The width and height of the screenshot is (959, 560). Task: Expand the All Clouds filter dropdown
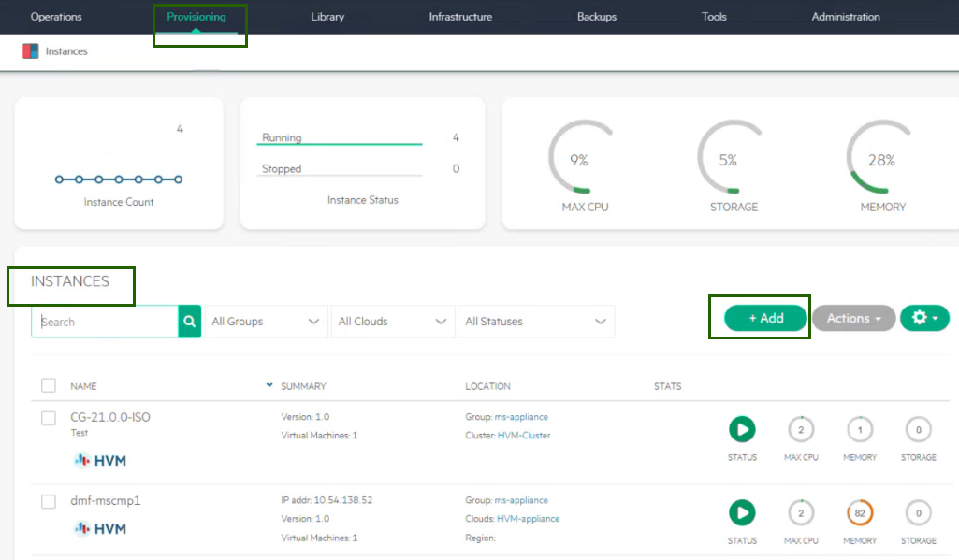pyautogui.click(x=392, y=322)
